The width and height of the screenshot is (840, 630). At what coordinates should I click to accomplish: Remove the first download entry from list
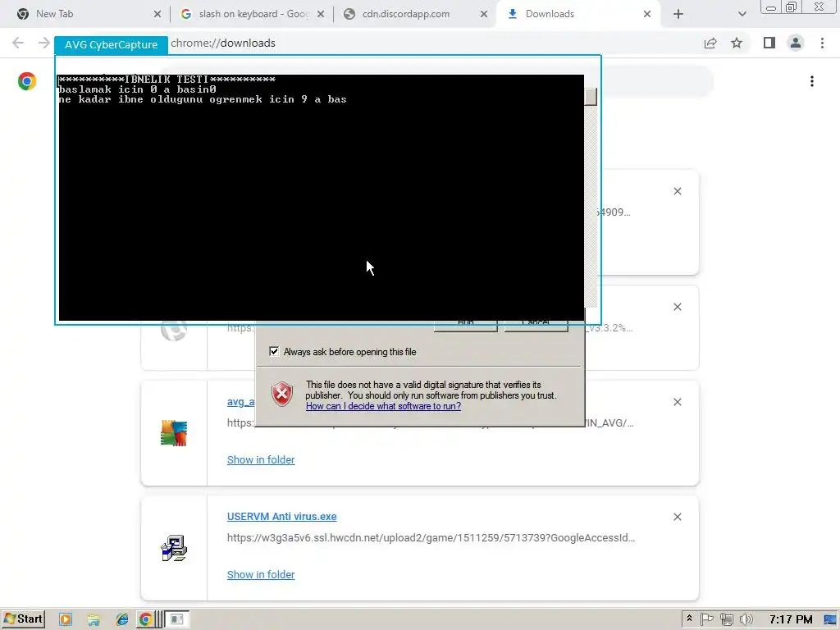tap(677, 191)
